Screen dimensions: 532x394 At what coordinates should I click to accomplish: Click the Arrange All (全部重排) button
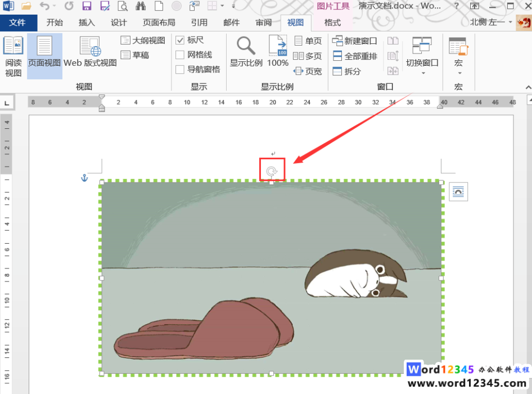click(x=354, y=56)
